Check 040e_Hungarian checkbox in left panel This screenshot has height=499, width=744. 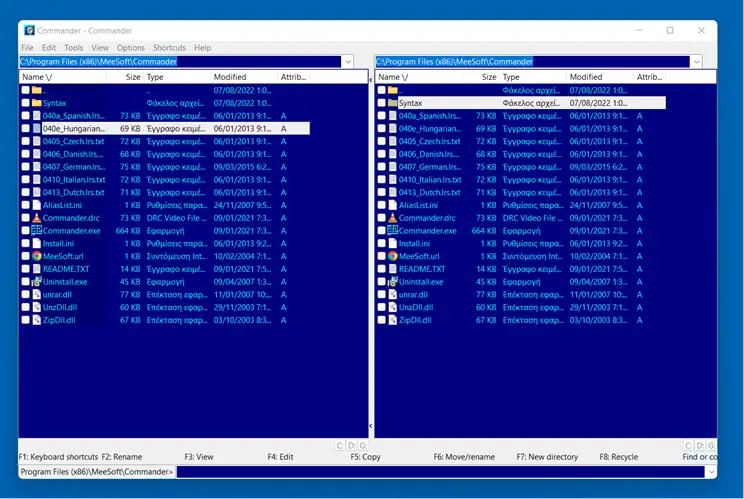26,129
